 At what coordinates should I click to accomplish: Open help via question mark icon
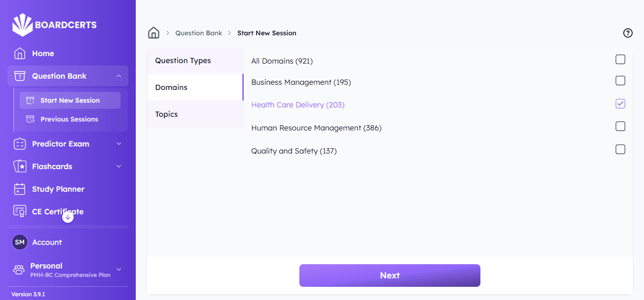click(x=627, y=33)
